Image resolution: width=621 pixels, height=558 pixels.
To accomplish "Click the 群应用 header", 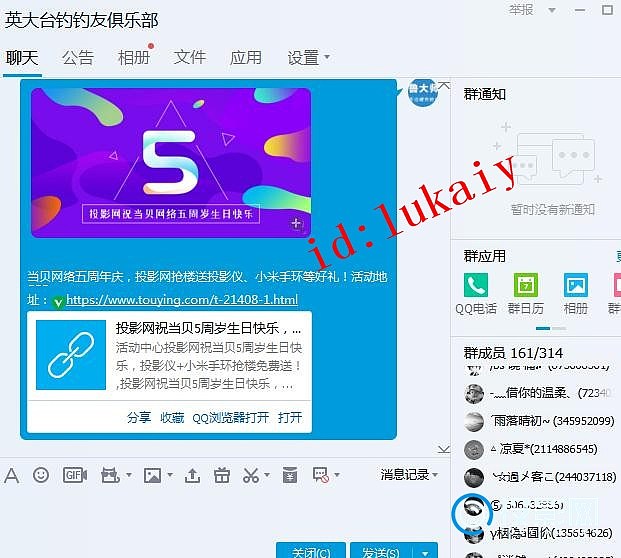I will coord(485,256).
